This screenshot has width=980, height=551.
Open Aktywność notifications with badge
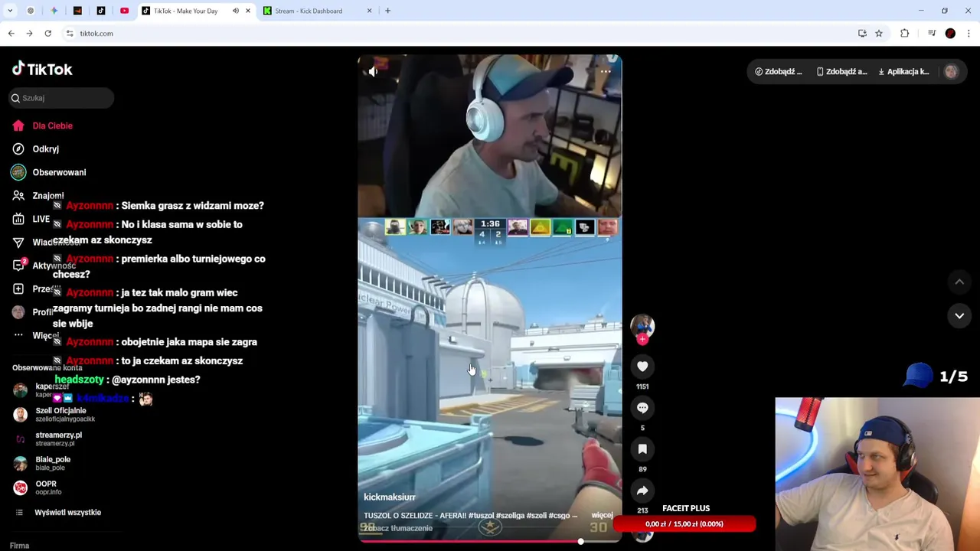(18, 266)
